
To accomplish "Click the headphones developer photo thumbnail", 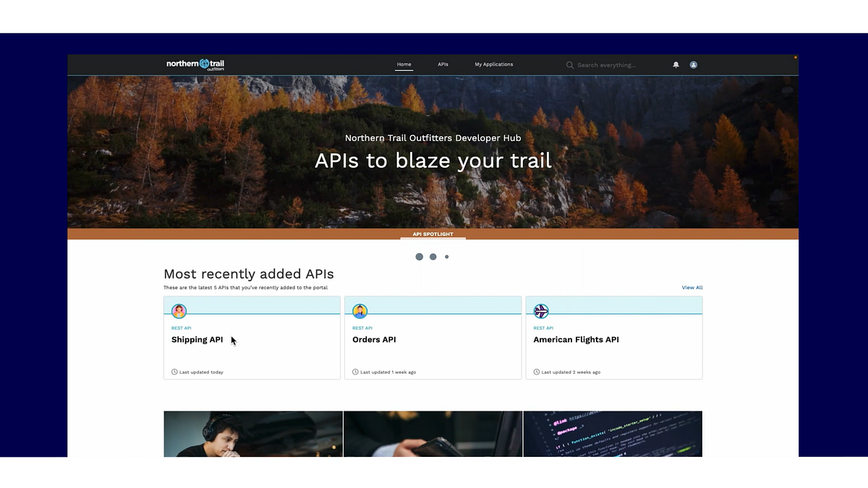I will click(x=252, y=433).
